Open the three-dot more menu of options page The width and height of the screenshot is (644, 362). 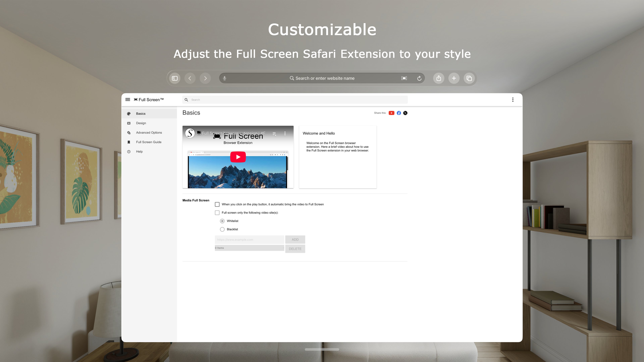(513, 100)
